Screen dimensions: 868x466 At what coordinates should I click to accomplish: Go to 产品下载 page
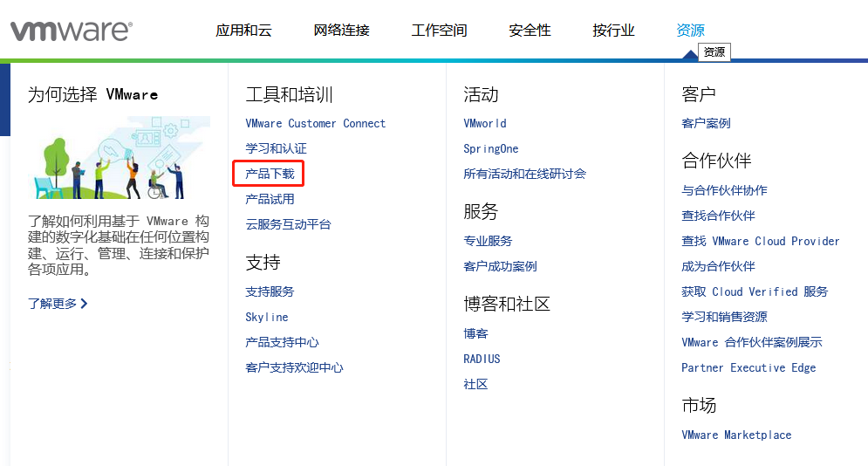pos(270,174)
